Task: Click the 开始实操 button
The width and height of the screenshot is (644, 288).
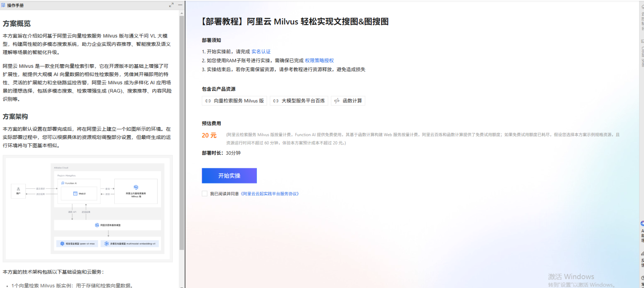Action: (229, 176)
